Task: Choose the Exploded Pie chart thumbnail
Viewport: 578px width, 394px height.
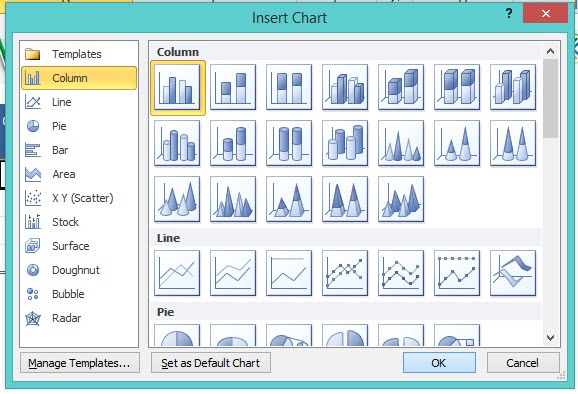Action: coord(345,335)
